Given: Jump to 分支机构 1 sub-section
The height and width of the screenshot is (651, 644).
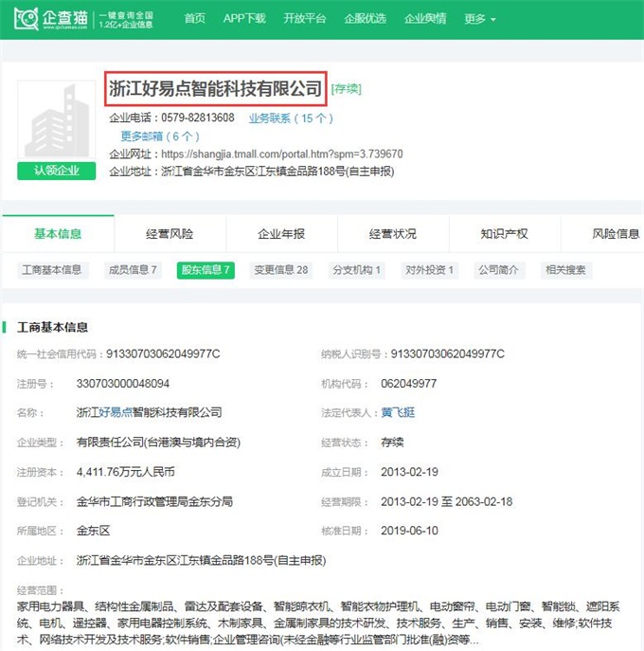Looking at the screenshot, I should click(x=356, y=270).
